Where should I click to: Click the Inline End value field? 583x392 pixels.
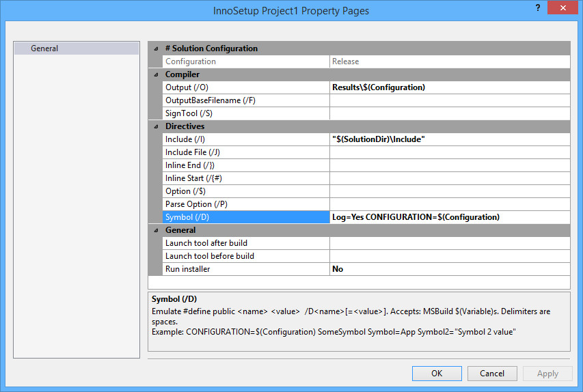click(450, 165)
